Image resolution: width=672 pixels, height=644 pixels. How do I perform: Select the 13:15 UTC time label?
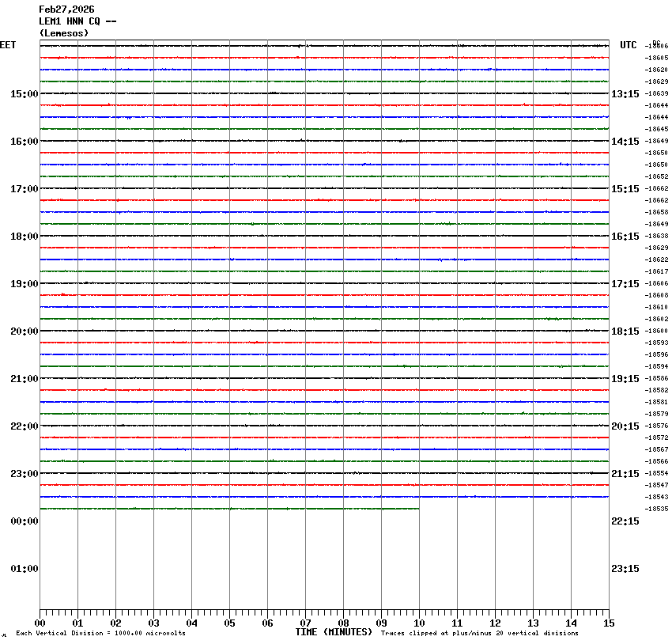click(x=625, y=94)
